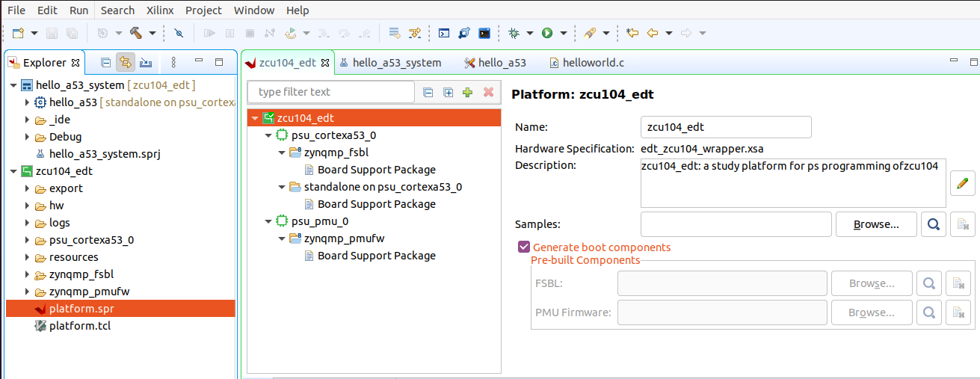Select the logs folder in Explorer

[59, 223]
